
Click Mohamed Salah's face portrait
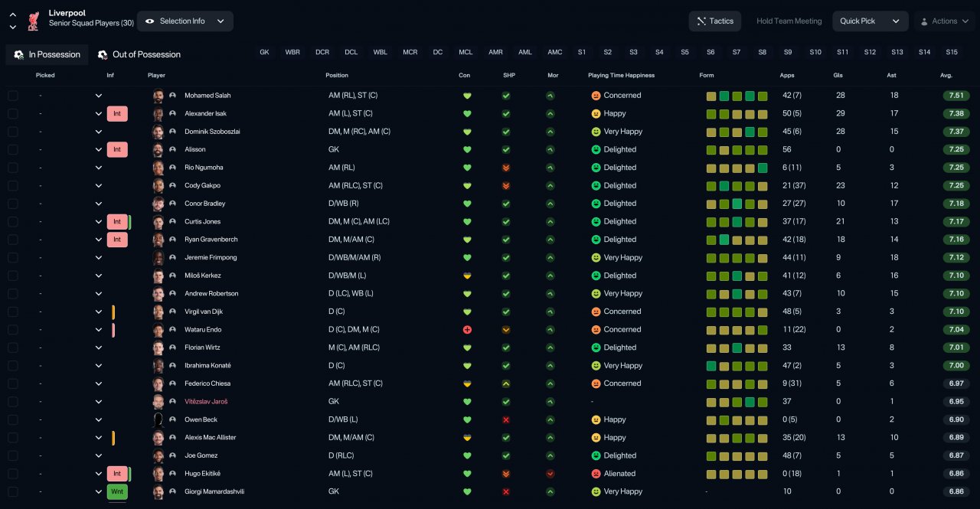click(x=158, y=96)
